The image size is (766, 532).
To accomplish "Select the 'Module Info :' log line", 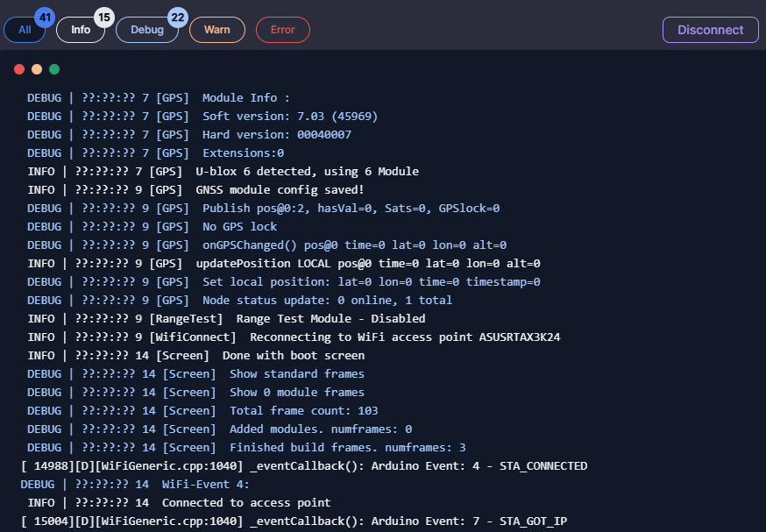I will [x=159, y=97].
